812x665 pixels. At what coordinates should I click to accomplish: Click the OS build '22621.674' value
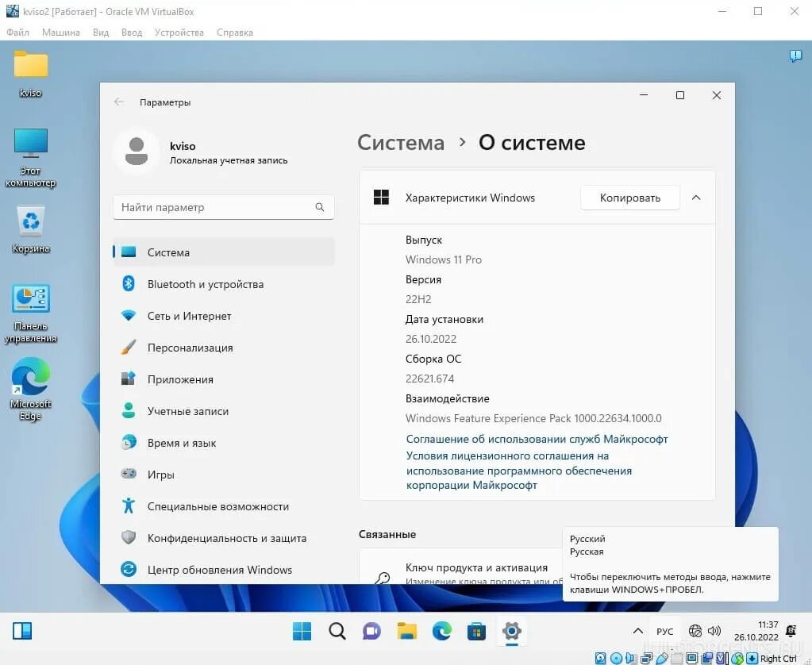(429, 379)
